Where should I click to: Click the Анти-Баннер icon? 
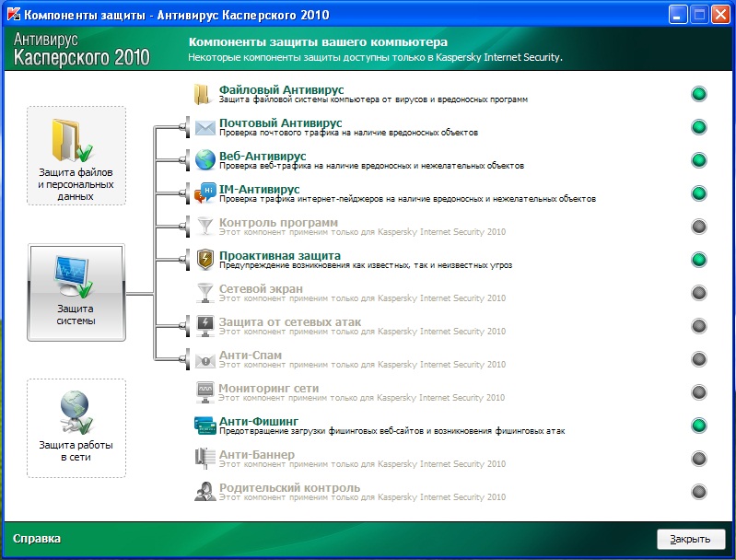204,459
